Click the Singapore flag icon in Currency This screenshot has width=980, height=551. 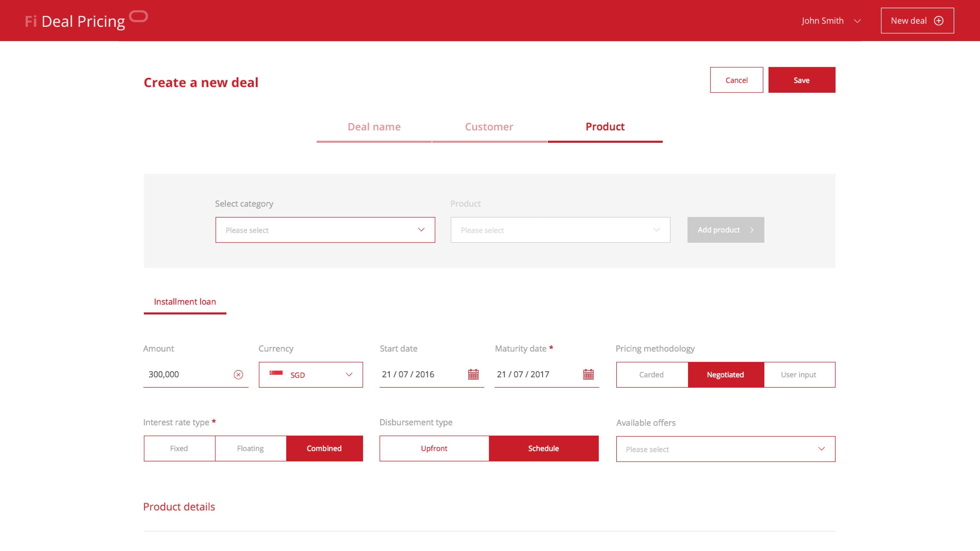(276, 374)
